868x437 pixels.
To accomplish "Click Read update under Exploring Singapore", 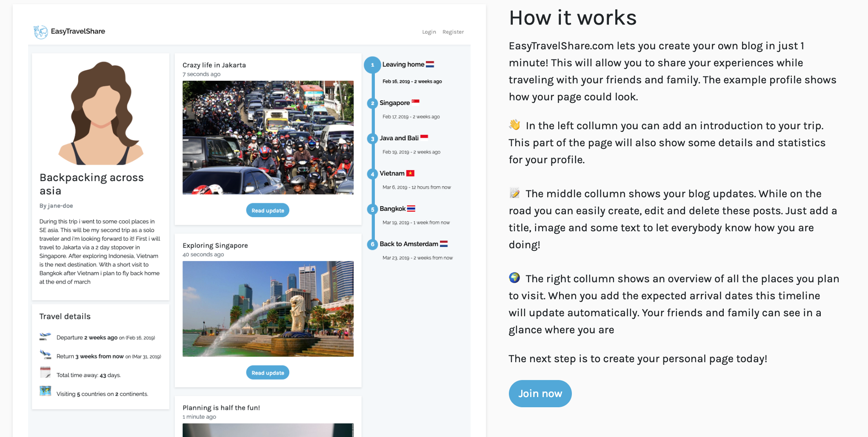I will click(x=267, y=372).
